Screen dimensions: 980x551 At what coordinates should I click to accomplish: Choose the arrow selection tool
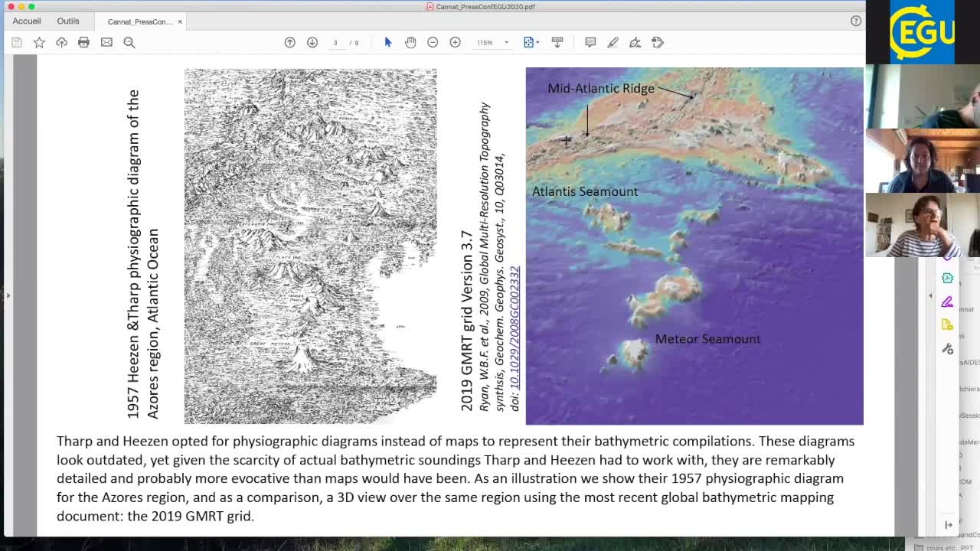point(388,42)
